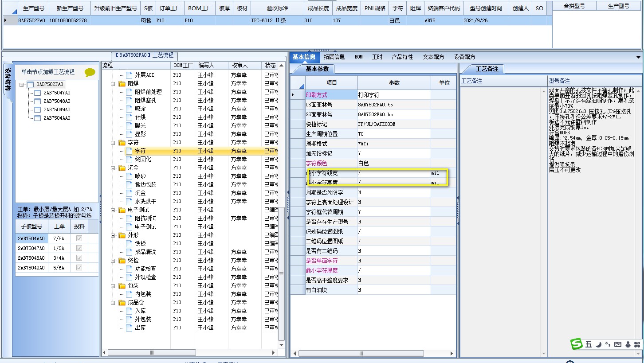Click the document icon beside 功能检查
The image size is (644, 363).
coord(129,269)
